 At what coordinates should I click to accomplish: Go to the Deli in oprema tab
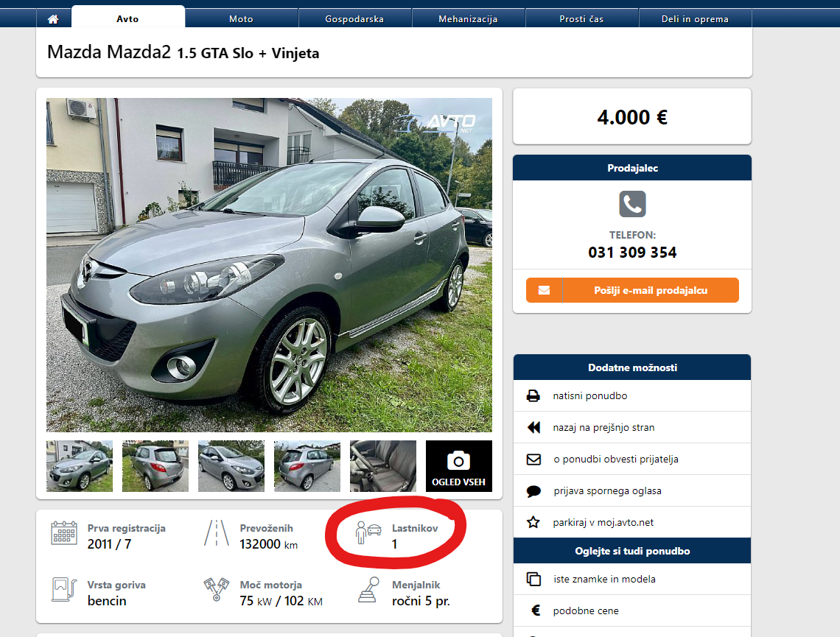click(x=695, y=18)
